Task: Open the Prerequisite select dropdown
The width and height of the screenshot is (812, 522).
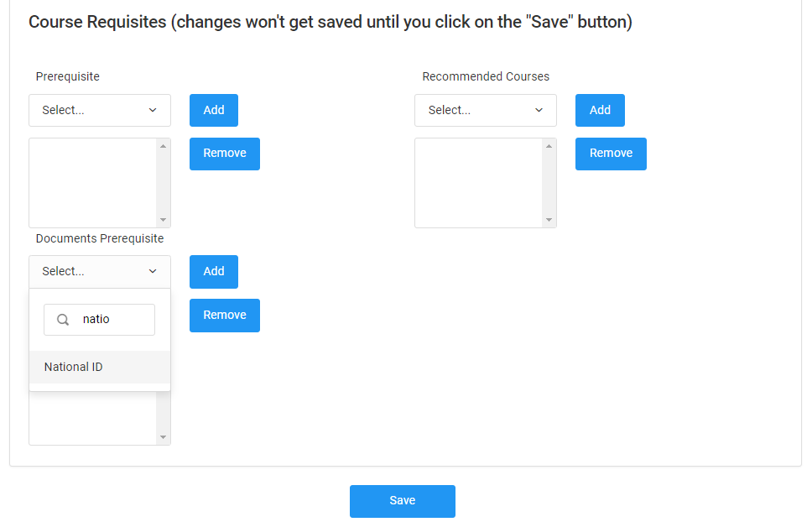Action: pyautogui.click(x=100, y=111)
